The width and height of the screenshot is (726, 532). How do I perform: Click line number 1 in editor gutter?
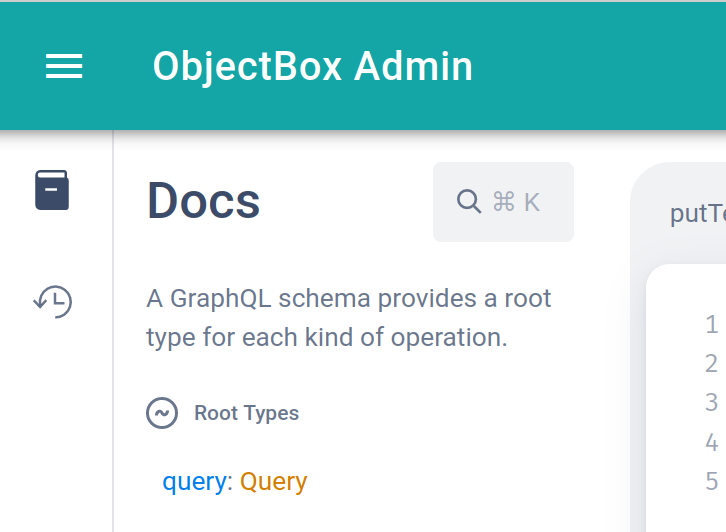point(711,324)
